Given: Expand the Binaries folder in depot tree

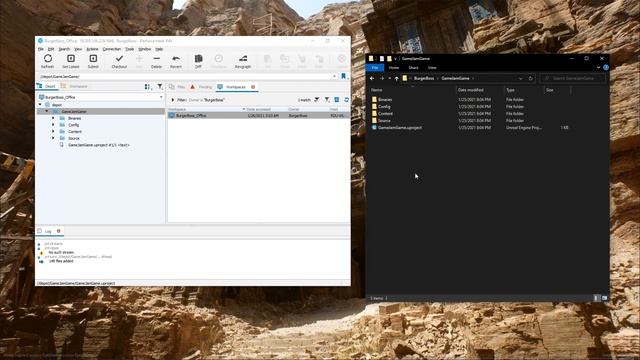Looking at the screenshot, I should (53, 118).
